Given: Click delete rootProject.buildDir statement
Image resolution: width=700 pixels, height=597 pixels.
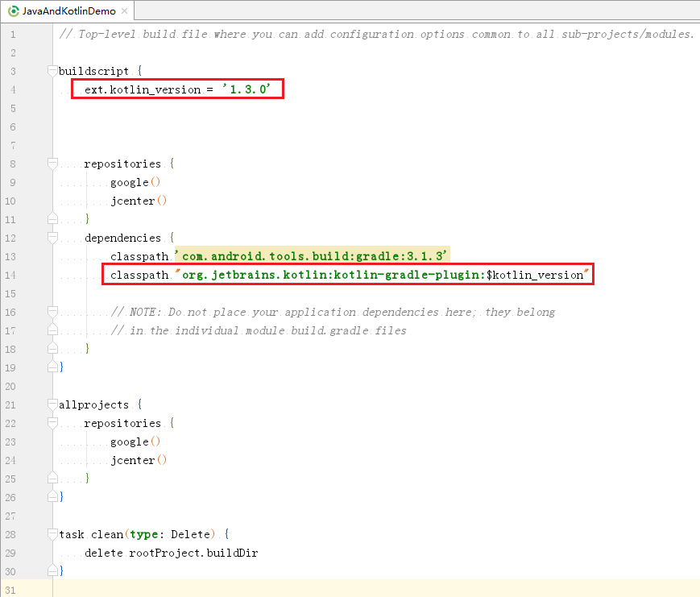Looking at the screenshot, I should (x=169, y=553).
